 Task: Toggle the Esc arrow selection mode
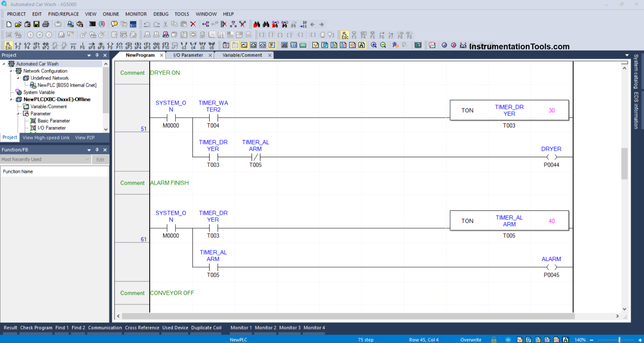pos(9,45)
